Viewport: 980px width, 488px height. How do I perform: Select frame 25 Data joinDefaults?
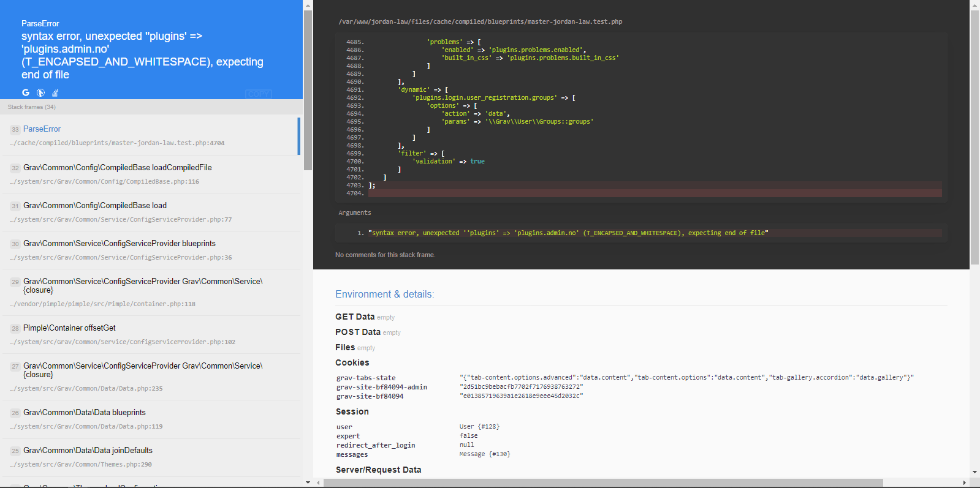pos(151,457)
